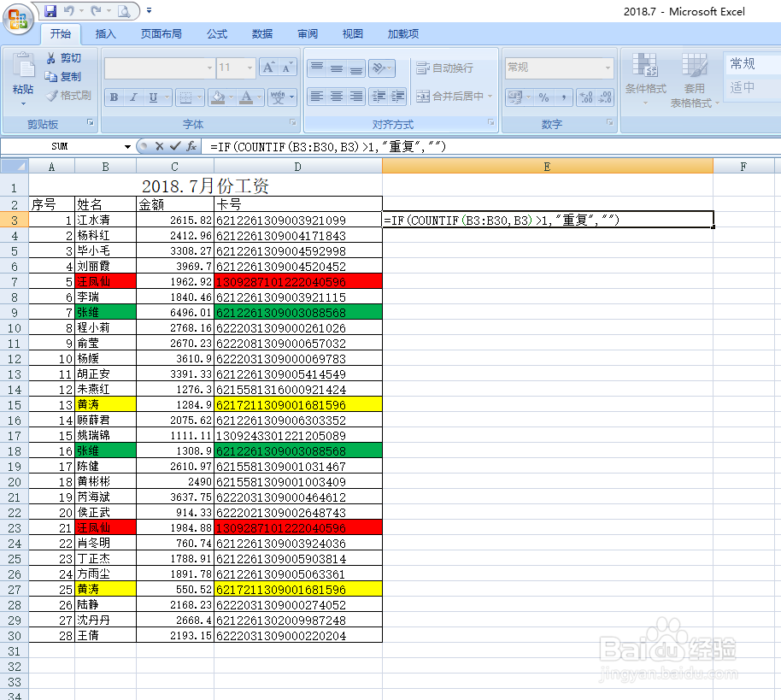The width and height of the screenshot is (781, 700).
Task: Select the 适中 cell style
Action: coord(752,88)
